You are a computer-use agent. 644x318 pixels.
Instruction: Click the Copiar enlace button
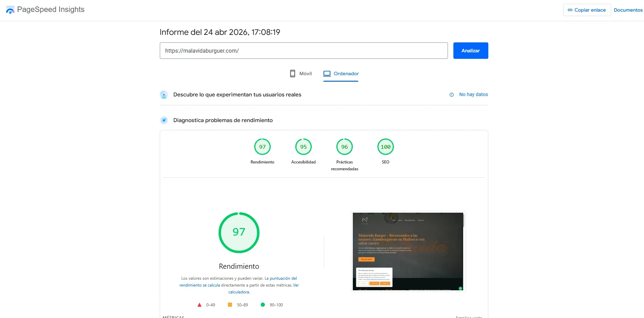click(587, 10)
